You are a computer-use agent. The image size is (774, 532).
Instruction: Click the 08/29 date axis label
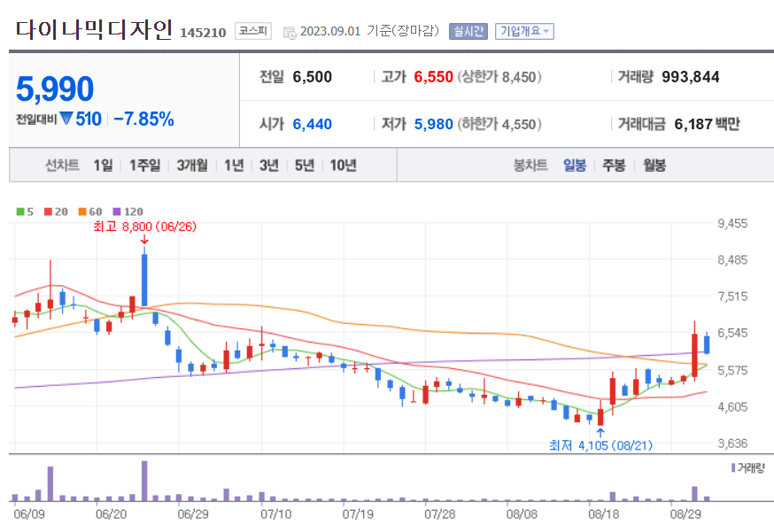pyautogui.click(x=685, y=514)
